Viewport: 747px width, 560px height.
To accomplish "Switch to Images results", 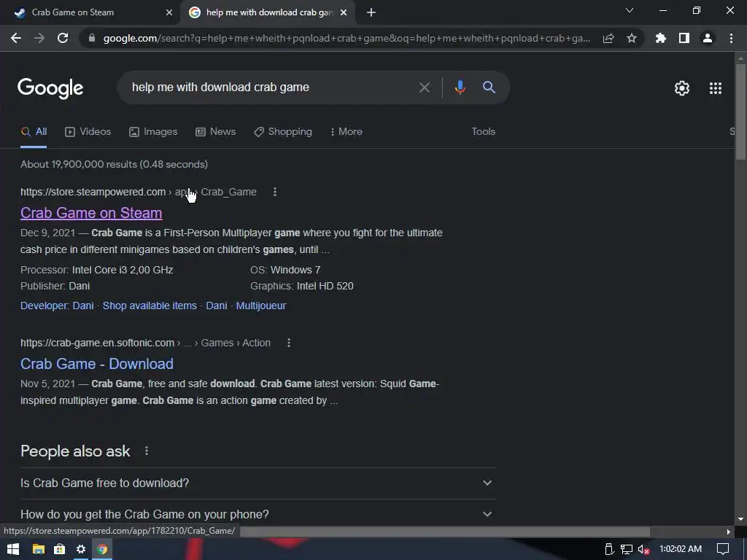I will pos(153,132).
